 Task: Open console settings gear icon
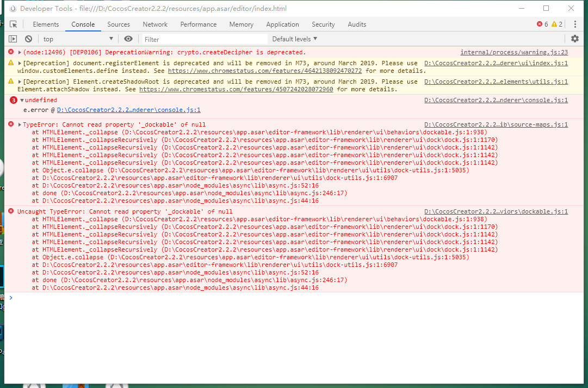pos(574,39)
